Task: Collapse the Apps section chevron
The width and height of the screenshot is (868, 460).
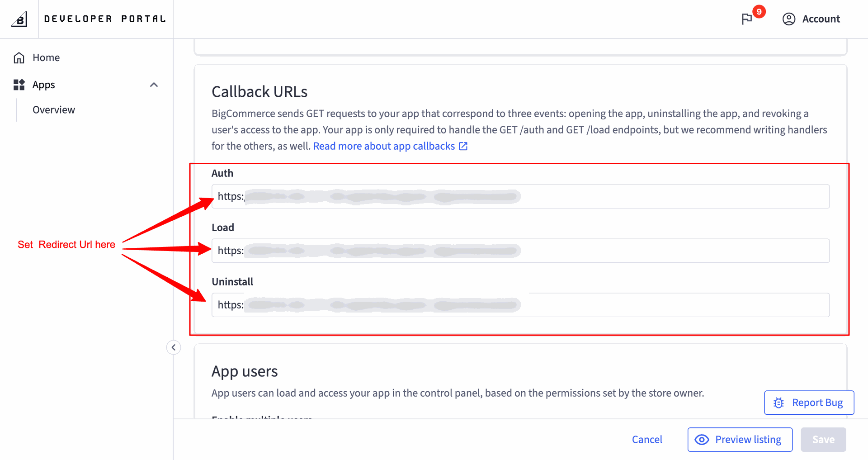Action: pos(154,85)
